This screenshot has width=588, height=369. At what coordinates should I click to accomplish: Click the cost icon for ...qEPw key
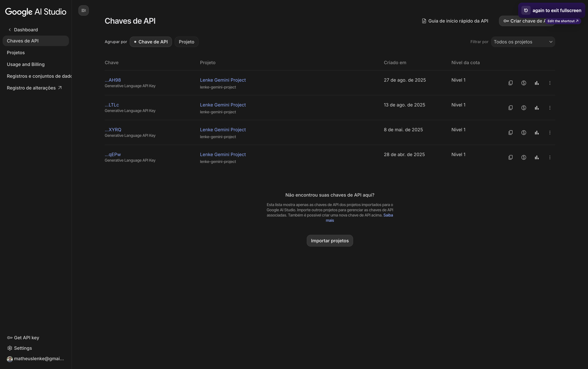point(524,157)
